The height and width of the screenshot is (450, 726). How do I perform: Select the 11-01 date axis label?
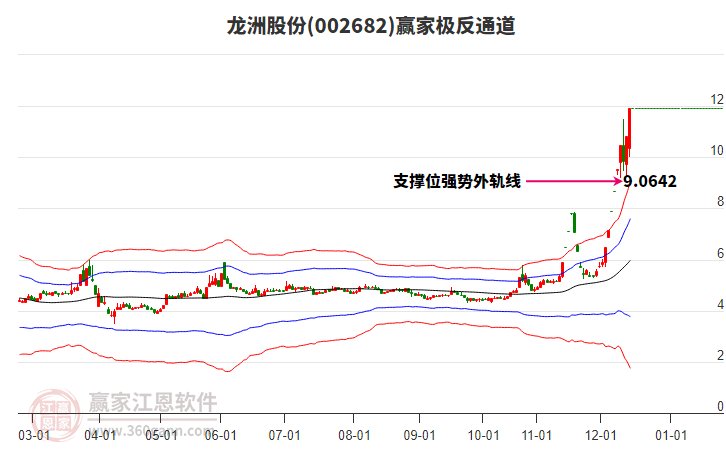(537, 436)
